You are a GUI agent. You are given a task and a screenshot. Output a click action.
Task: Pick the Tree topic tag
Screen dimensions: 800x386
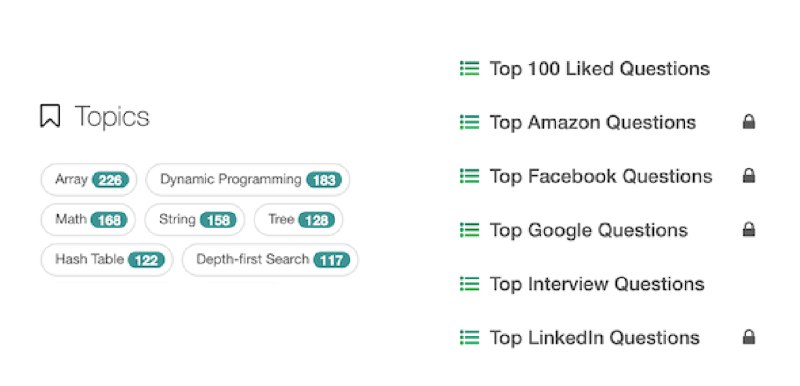pos(298,220)
